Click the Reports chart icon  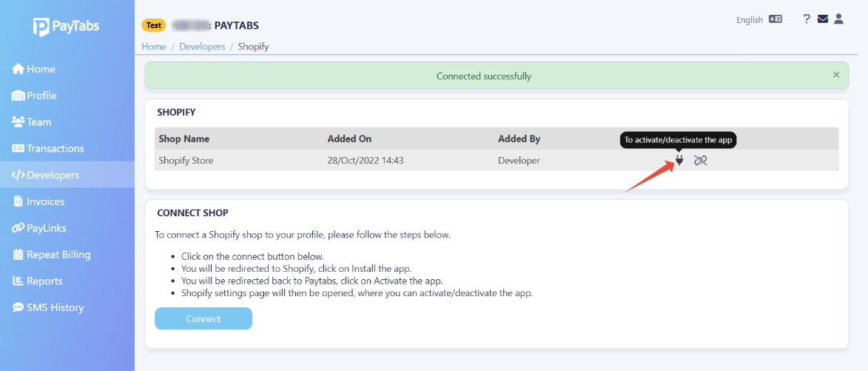point(18,281)
